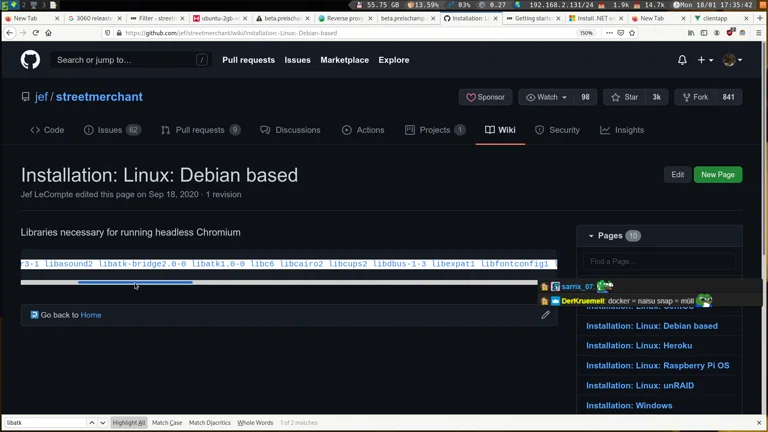Switch to the Code tab
This screenshot has width=768, height=432.
tap(47, 130)
